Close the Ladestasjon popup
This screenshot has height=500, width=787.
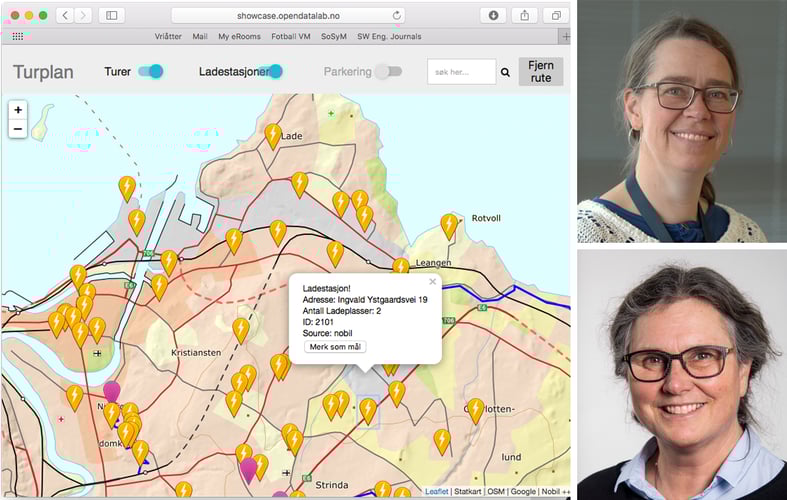[433, 282]
